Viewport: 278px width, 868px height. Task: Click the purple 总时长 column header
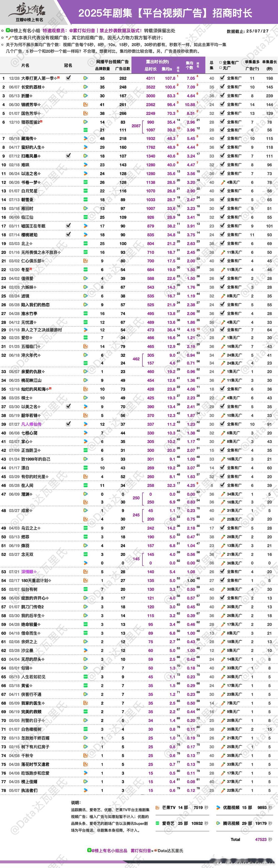(151, 69)
